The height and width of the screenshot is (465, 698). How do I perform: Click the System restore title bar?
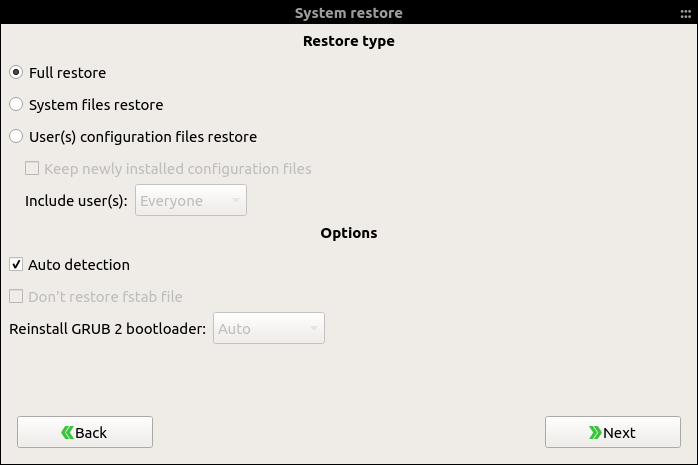349,12
